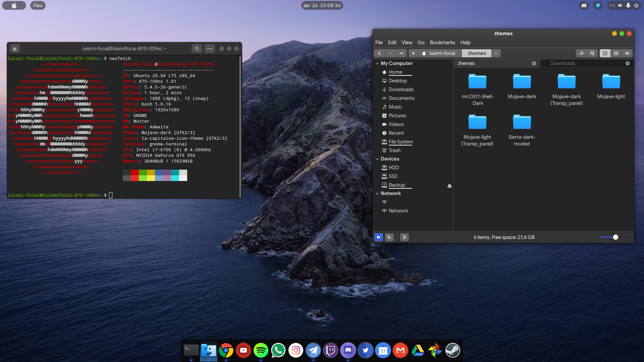Drag the zoom slider in Files statusbar
This screenshot has height=362, width=644.
click(x=616, y=237)
